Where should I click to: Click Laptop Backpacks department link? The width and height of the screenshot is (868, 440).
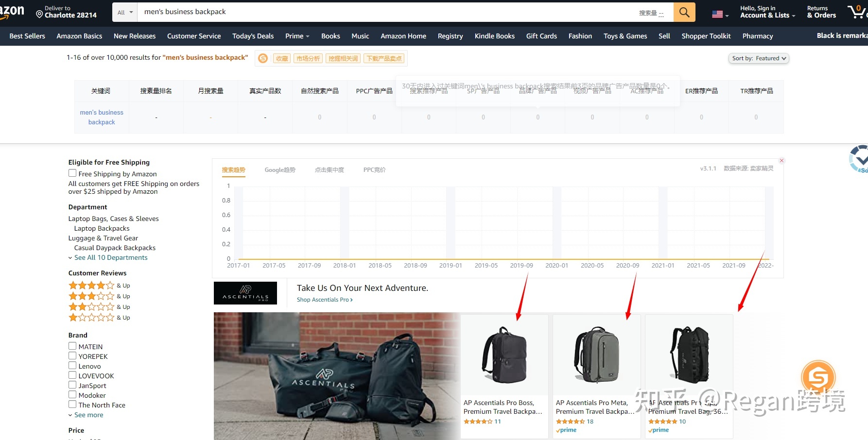tap(102, 228)
